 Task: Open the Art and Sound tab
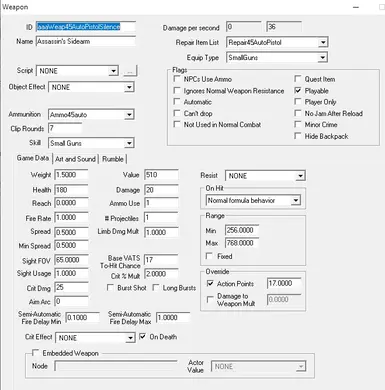pyautogui.click(x=75, y=159)
